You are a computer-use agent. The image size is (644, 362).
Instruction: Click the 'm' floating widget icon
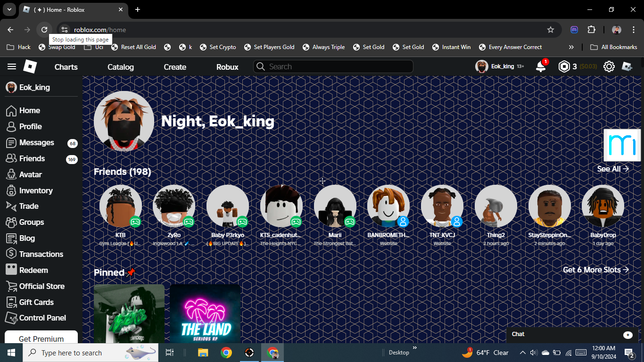[622, 145]
